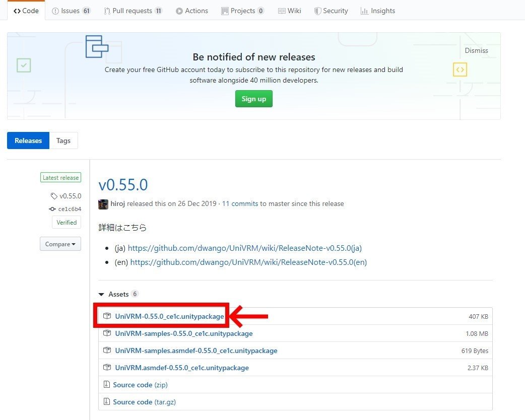
Task: Click the commit icon next to ce1c6b4
Action: pos(52,209)
